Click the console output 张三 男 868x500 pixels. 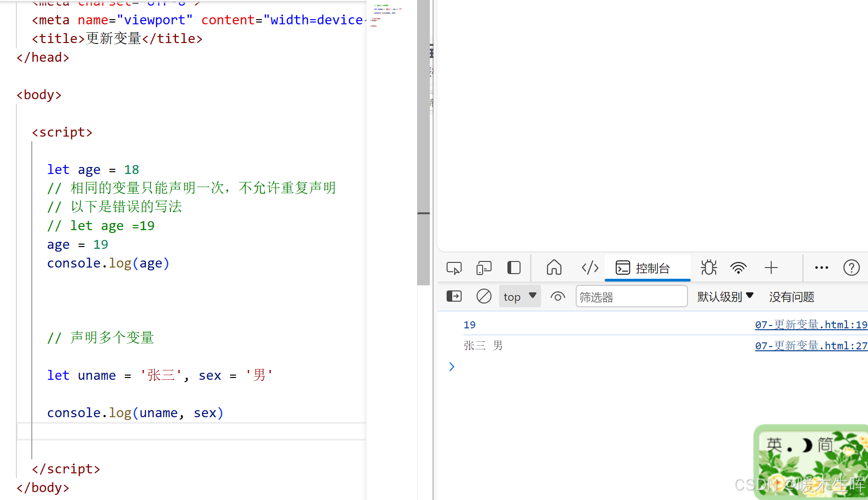pos(483,346)
